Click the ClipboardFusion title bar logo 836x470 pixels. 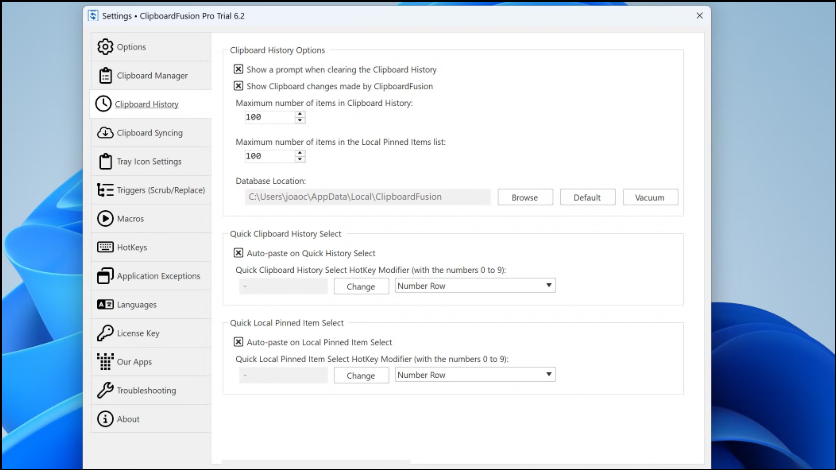click(x=93, y=15)
